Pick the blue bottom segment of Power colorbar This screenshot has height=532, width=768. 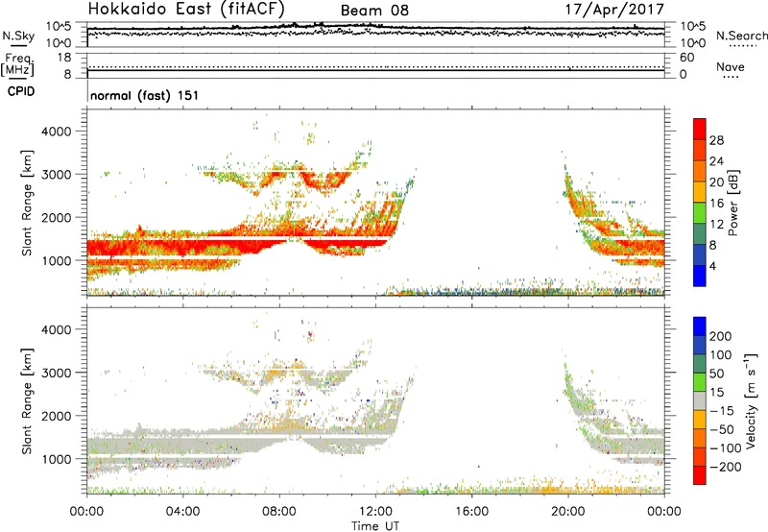[700, 276]
